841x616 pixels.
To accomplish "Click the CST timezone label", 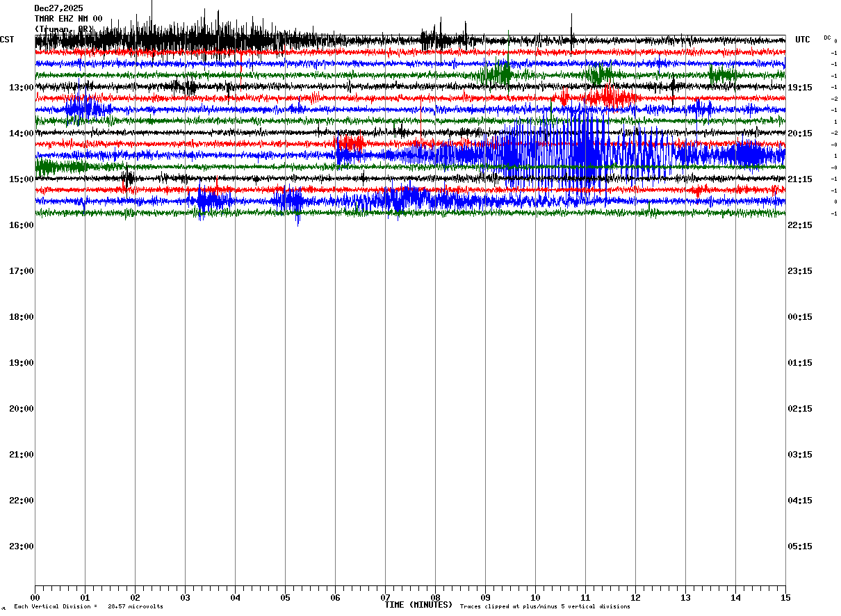I will 7,40.
